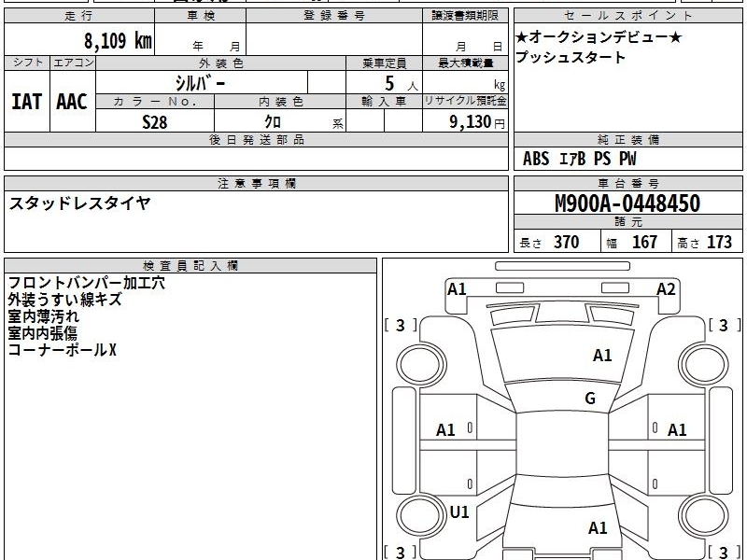Screen dimensions: 747x560
Task: Click the A1 mark on the hood
Action: (x=602, y=356)
